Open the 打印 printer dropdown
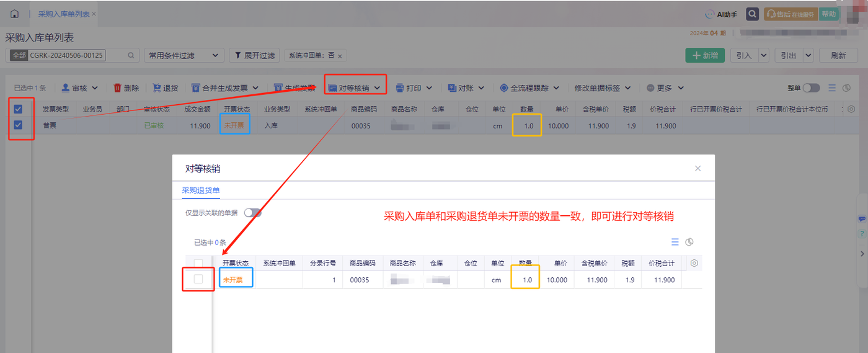This screenshot has width=868, height=353. (414, 88)
